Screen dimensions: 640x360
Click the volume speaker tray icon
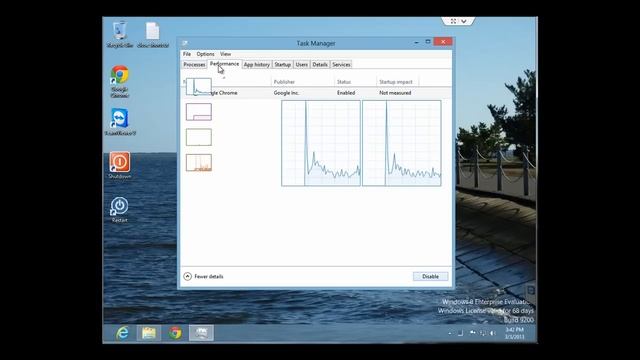[x=493, y=333]
